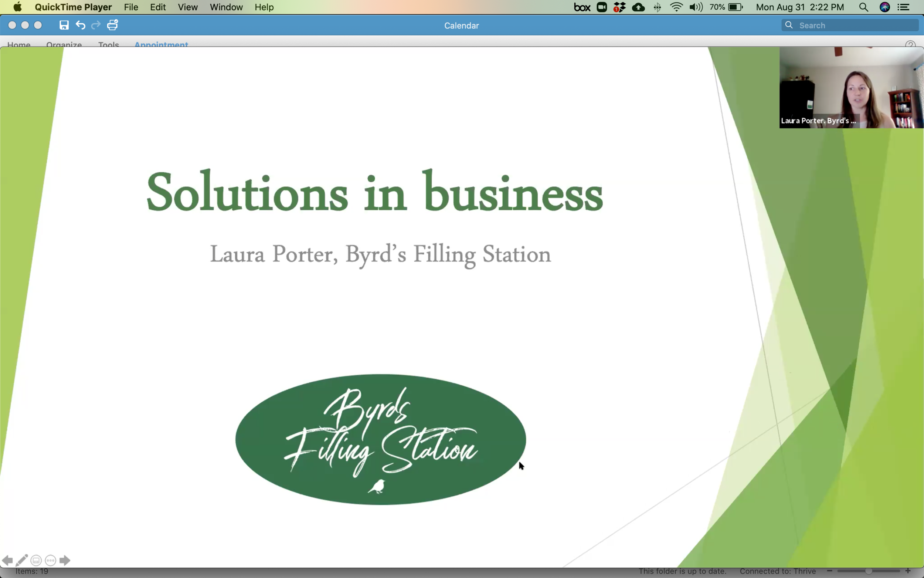Click "This folder is up to date" status

click(x=682, y=571)
